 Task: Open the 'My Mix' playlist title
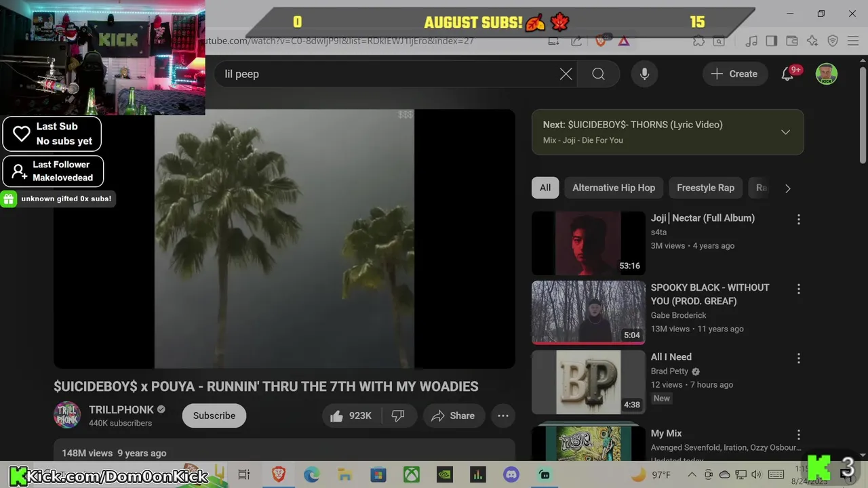click(x=666, y=433)
